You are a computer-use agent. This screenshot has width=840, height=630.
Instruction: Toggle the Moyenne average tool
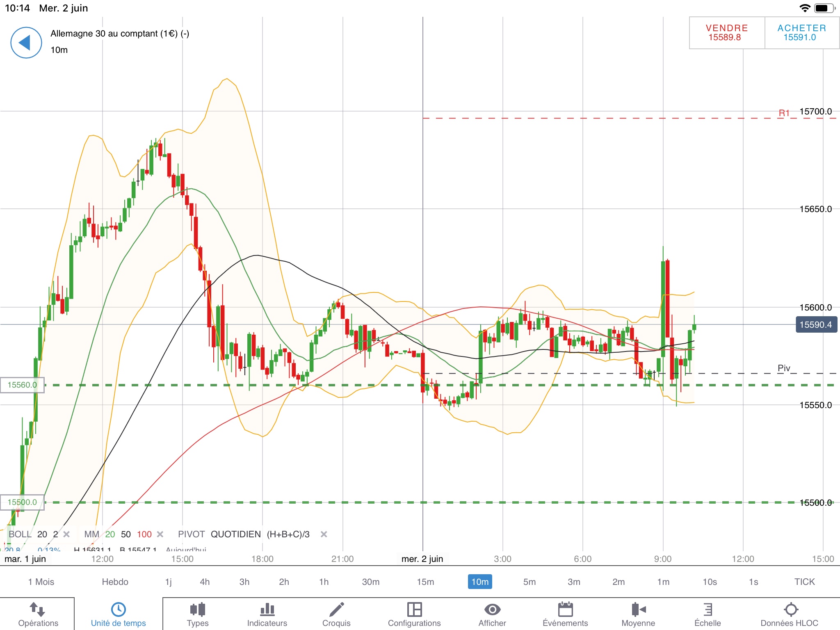tap(638, 614)
